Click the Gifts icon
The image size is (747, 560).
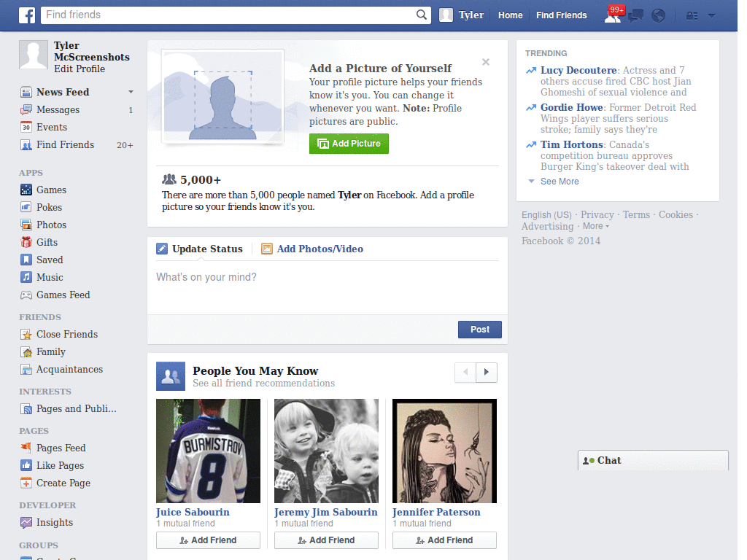26,242
